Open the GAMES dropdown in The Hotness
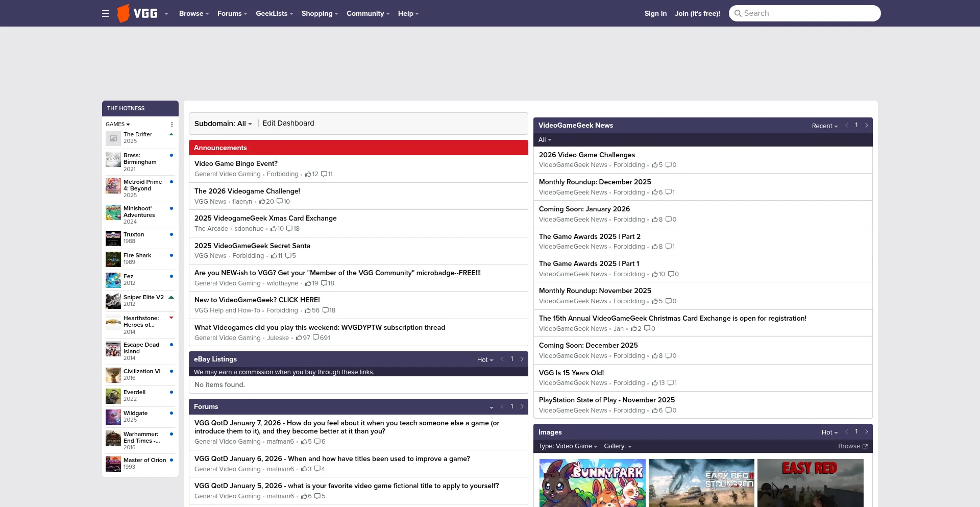 pos(118,125)
